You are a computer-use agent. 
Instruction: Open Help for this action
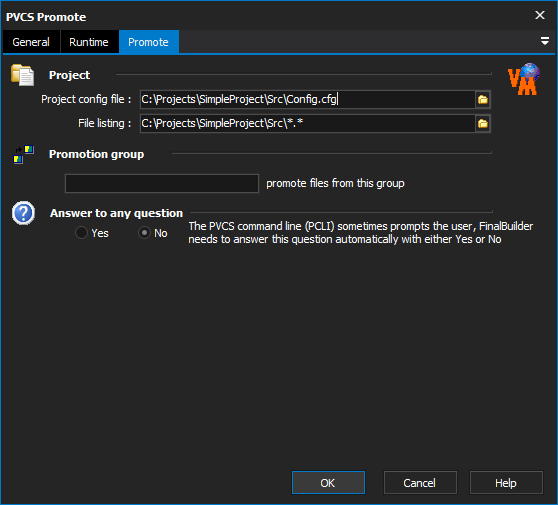click(x=506, y=483)
